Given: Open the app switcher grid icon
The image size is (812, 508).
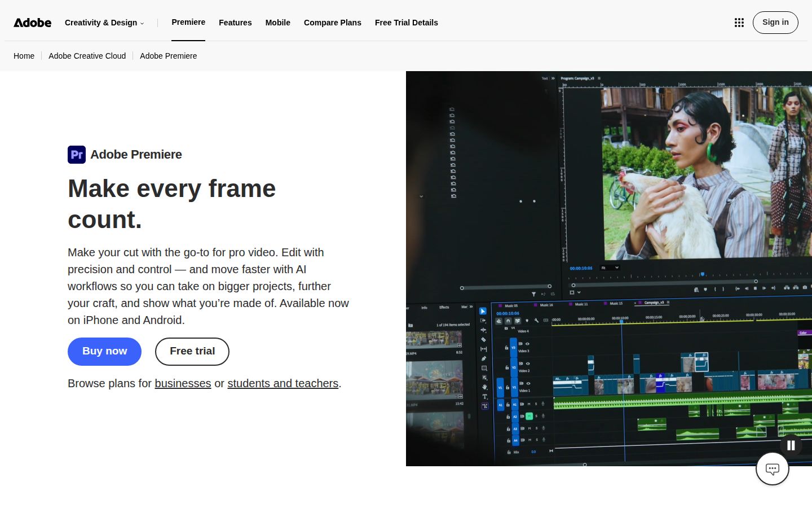Looking at the screenshot, I should 739,23.
